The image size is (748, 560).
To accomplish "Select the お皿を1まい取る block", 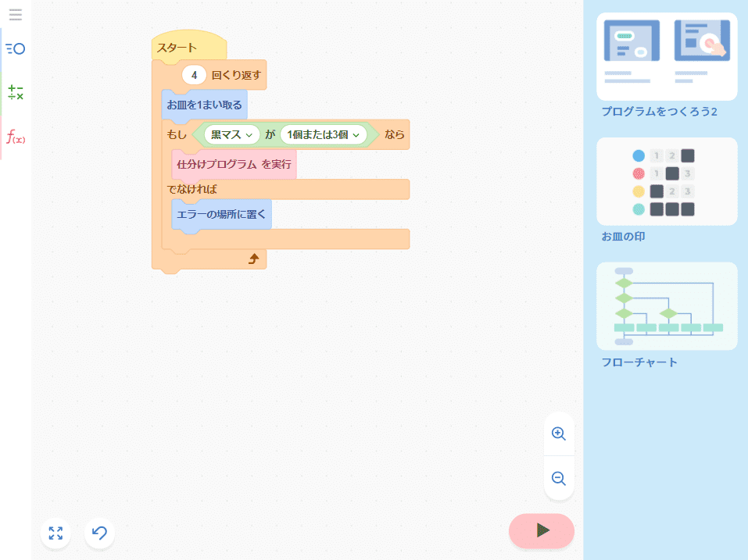I will tap(204, 105).
